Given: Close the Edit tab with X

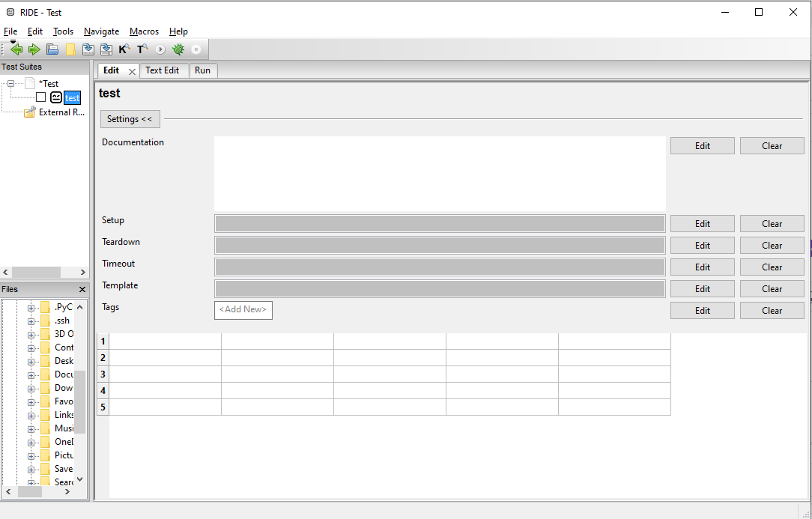Looking at the screenshot, I should (x=132, y=72).
